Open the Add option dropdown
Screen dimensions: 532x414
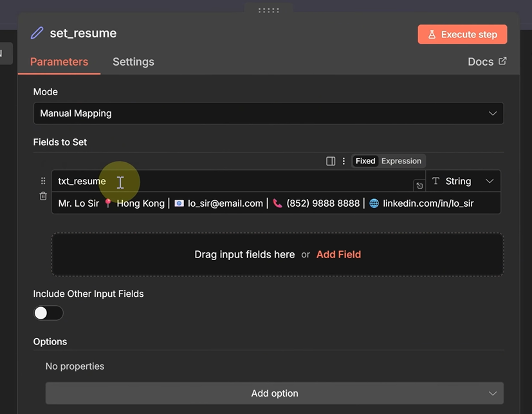(x=274, y=393)
